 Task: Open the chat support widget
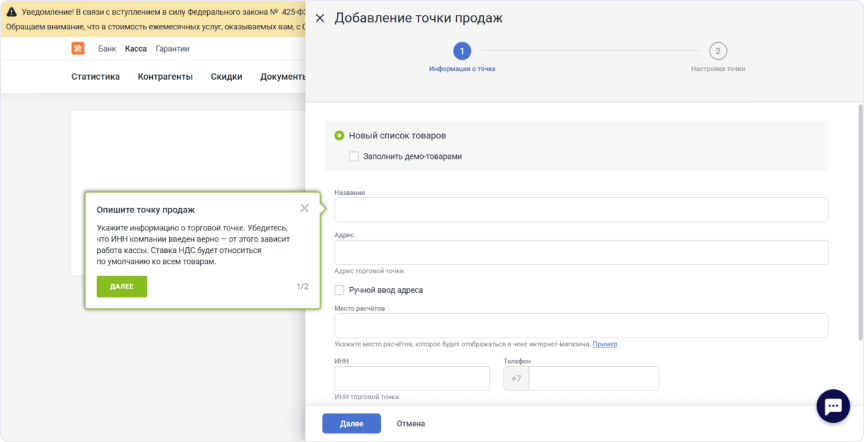click(x=833, y=405)
